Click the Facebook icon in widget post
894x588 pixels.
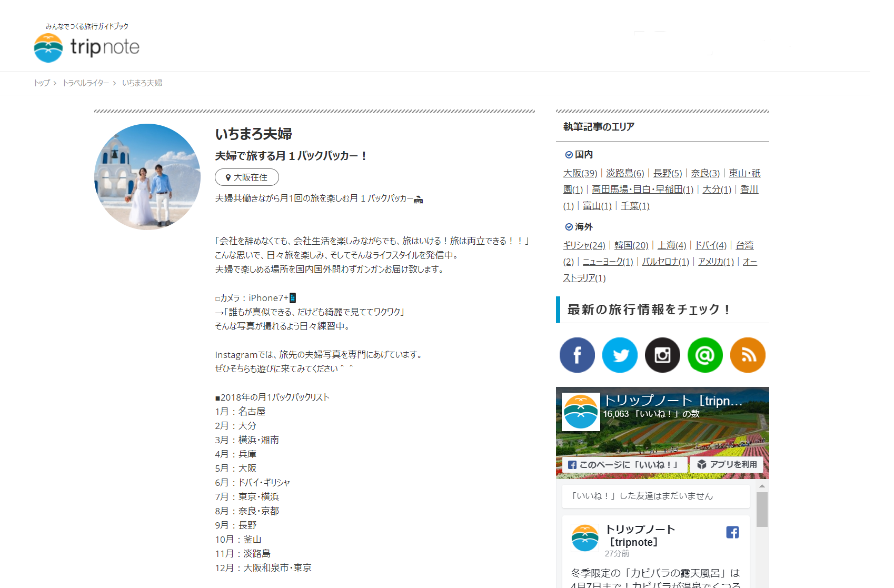pyautogui.click(x=732, y=532)
